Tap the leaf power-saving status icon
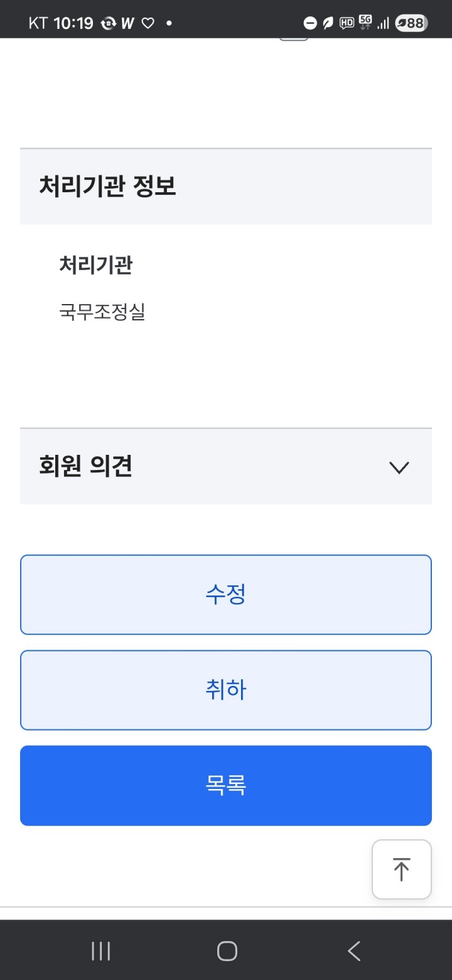The image size is (452, 980). [328, 24]
